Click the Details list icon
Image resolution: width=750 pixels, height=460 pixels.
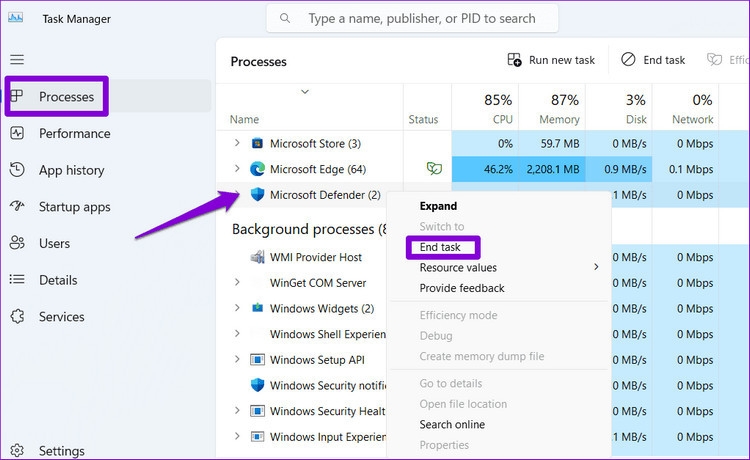pos(17,279)
